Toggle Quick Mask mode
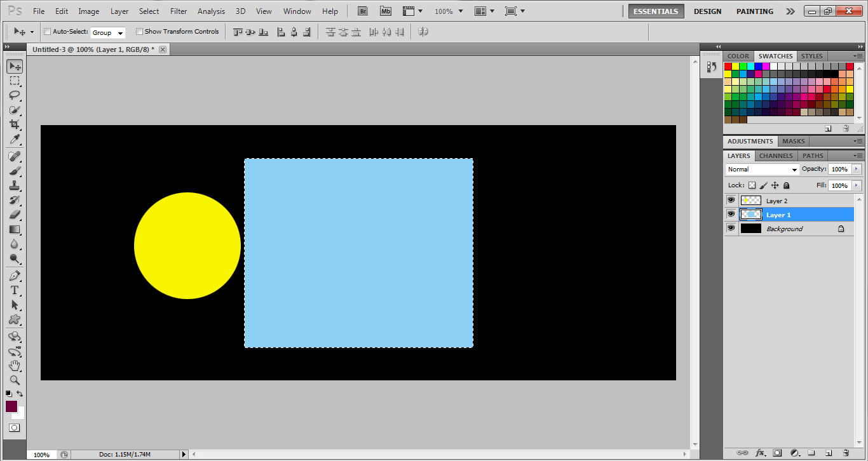The image size is (868, 461). [x=15, y=428]
